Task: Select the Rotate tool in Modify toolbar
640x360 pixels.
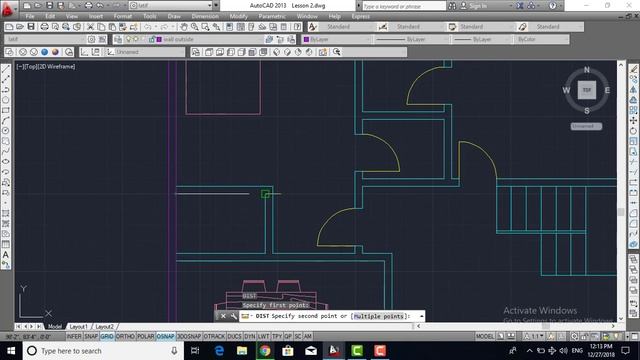Action: point(633,131)
